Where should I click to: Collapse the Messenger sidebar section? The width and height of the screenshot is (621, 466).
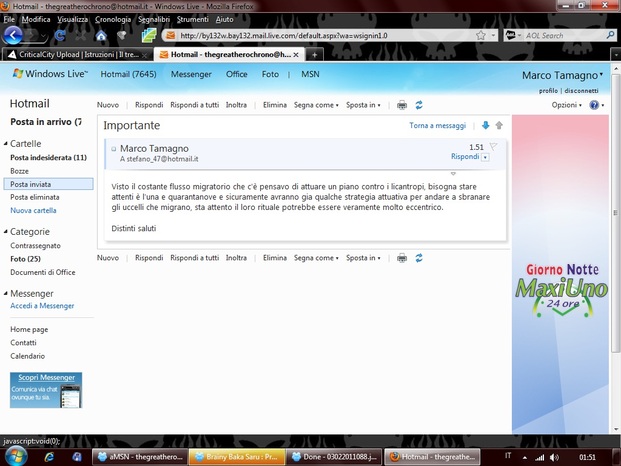click(x=6, y=293)
